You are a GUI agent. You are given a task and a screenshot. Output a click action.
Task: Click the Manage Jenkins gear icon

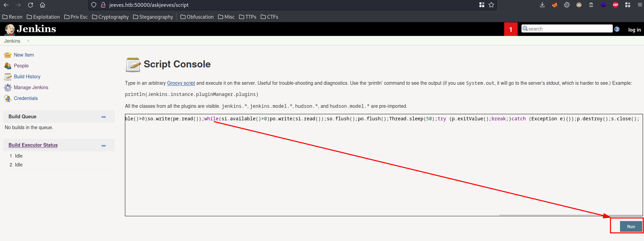7,87
